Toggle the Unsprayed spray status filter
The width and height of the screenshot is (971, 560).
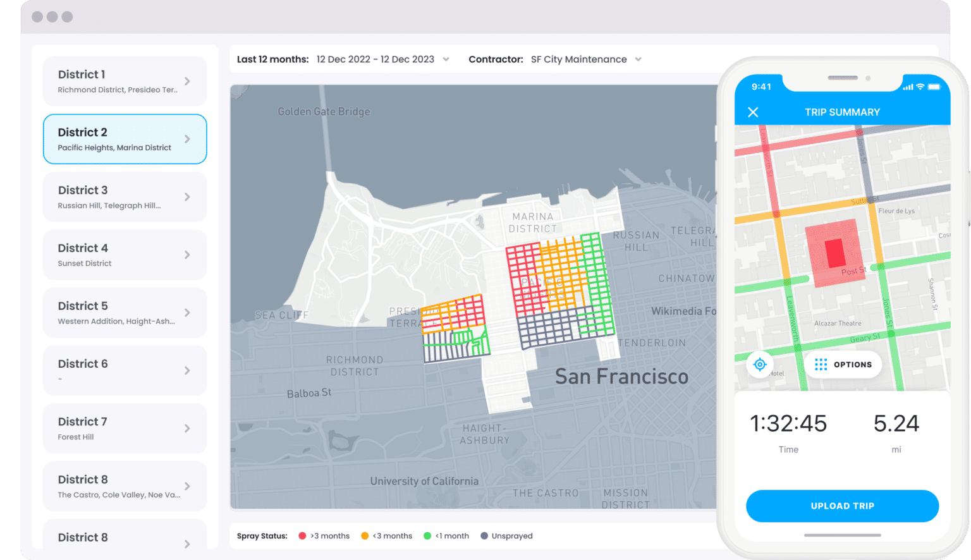[484, 535]
